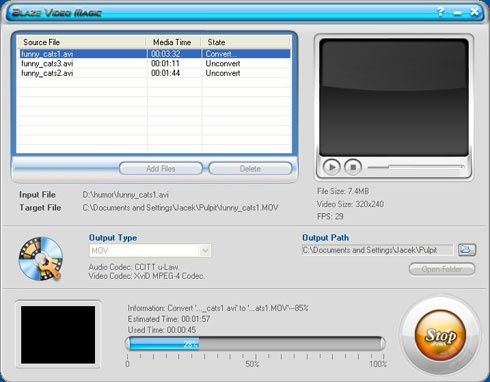Click Unconvert state of funny_cats2.avi

click(x=223, y=73)
